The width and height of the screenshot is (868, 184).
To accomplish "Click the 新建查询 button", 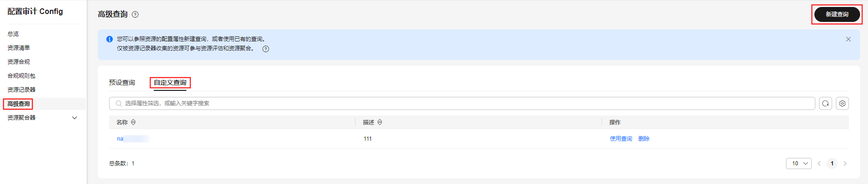I will [x=837, y=14].
